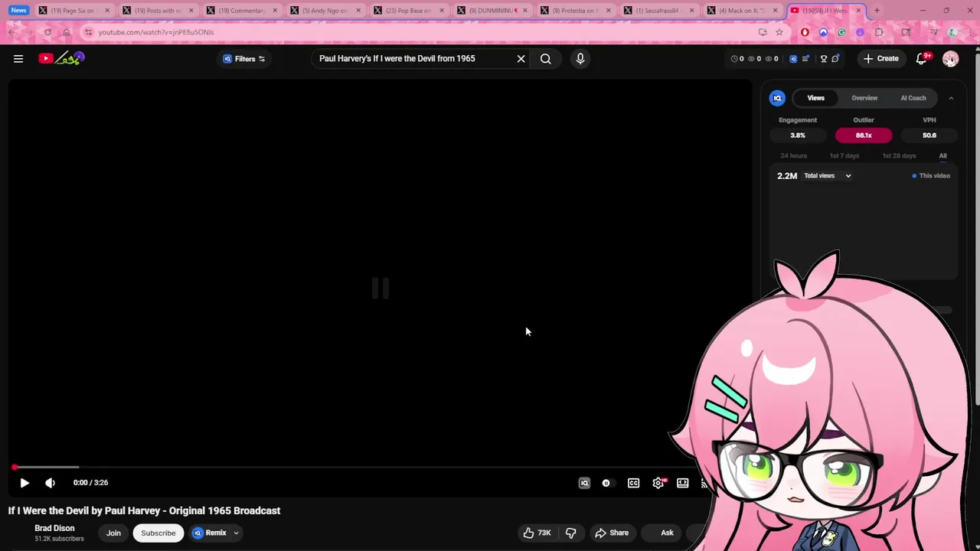The width and height of the screenshot is (980, 551).
Task: Click the Share button
Action: coord(612,533)
